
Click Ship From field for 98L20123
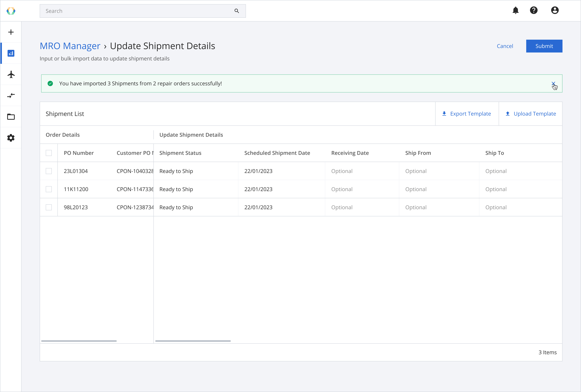pyautogui.click(x=439, y=207)
